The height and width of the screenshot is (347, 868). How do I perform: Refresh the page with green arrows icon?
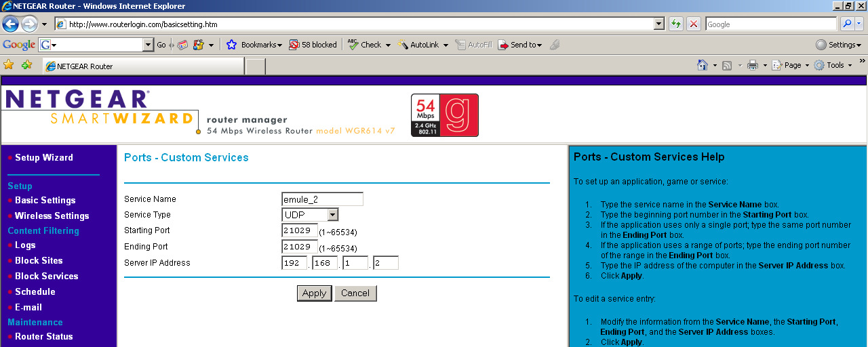point(675,24)
